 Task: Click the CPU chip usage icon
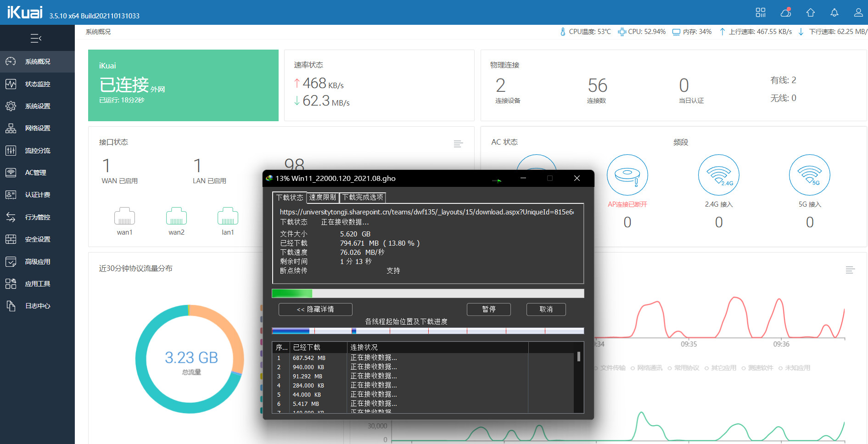pos(622,32)
